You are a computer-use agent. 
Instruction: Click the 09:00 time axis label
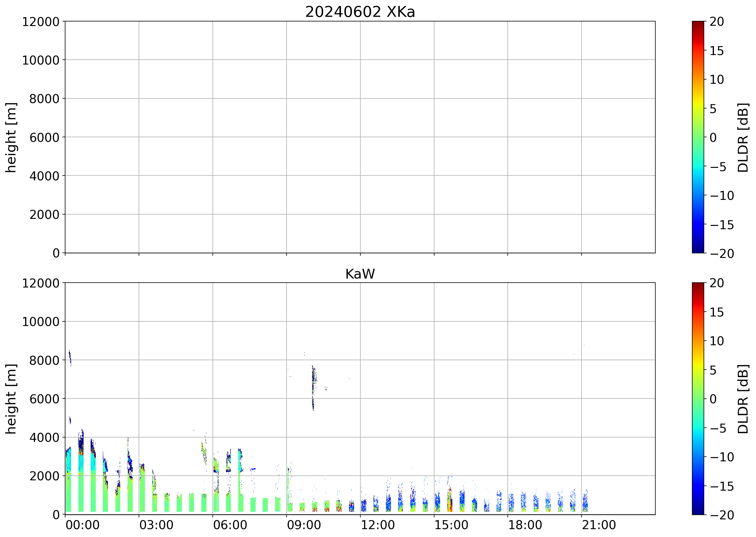coord(304,525)
